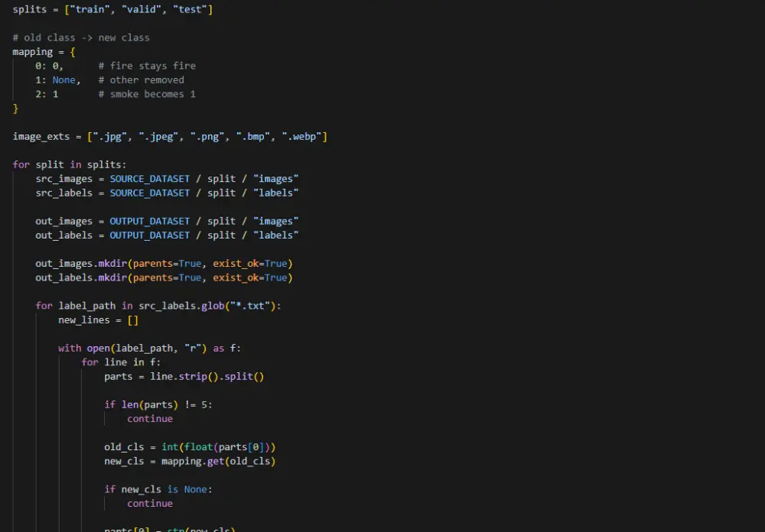Click the "for split in splits:" line
The image size is (765, 532).
(70, 165)
